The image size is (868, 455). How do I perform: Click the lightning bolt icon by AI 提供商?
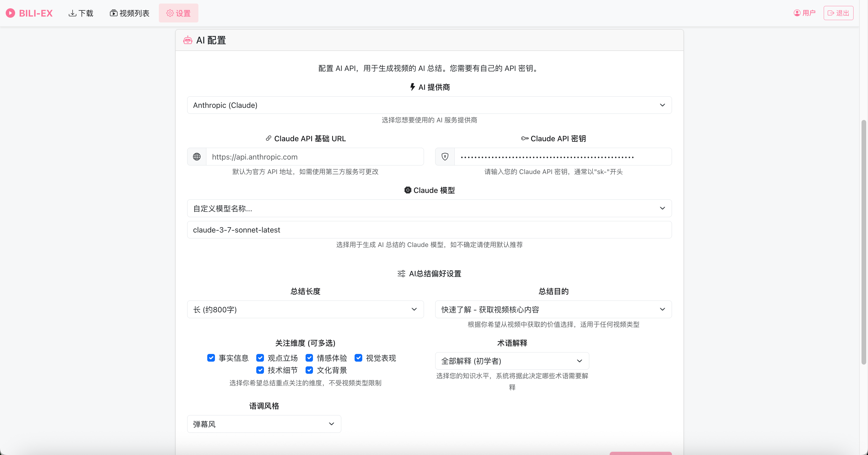[412, 87]
